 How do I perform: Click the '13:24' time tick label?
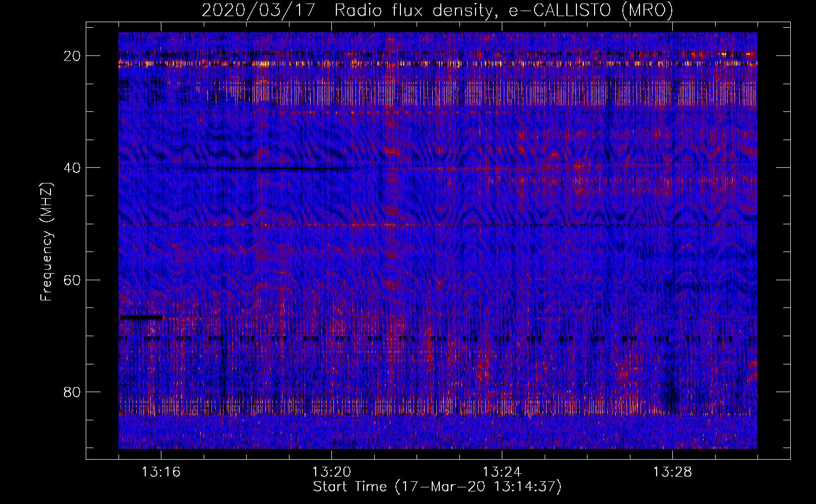[502, 472]
